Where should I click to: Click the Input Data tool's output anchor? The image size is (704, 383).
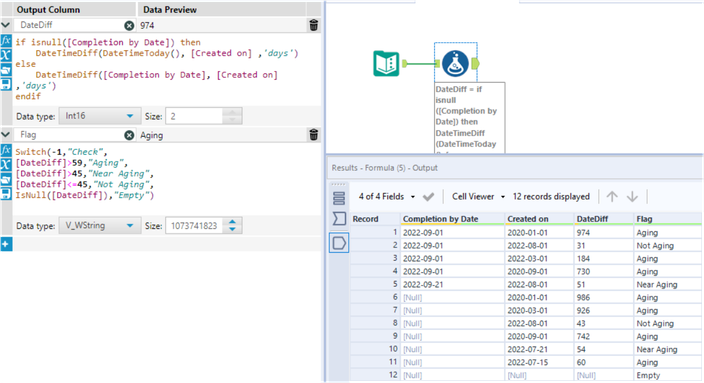tap(405, 64)
